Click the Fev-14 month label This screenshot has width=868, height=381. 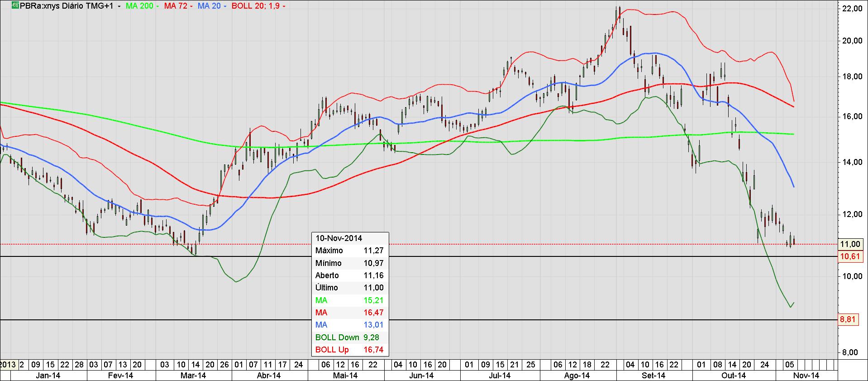point(121,376)
